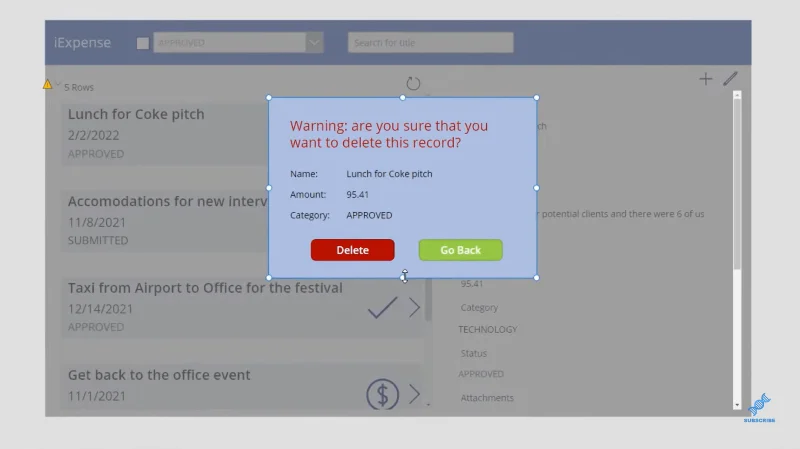Click the scrollbar down arrow
800x449 pixels.
(737, 405)
